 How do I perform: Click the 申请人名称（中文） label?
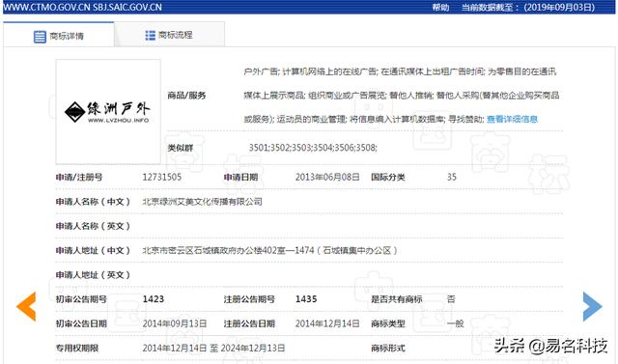93,202
